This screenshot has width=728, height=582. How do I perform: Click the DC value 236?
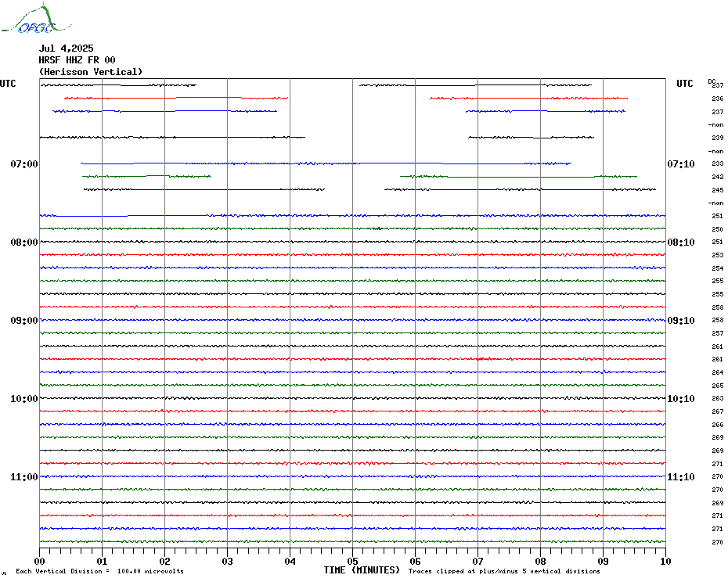coord(718,99)
